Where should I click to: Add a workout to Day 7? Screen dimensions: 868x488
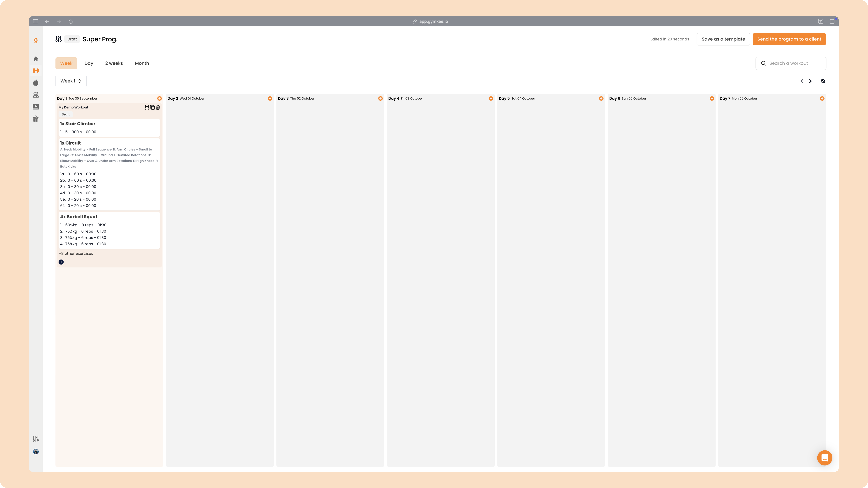822,98
